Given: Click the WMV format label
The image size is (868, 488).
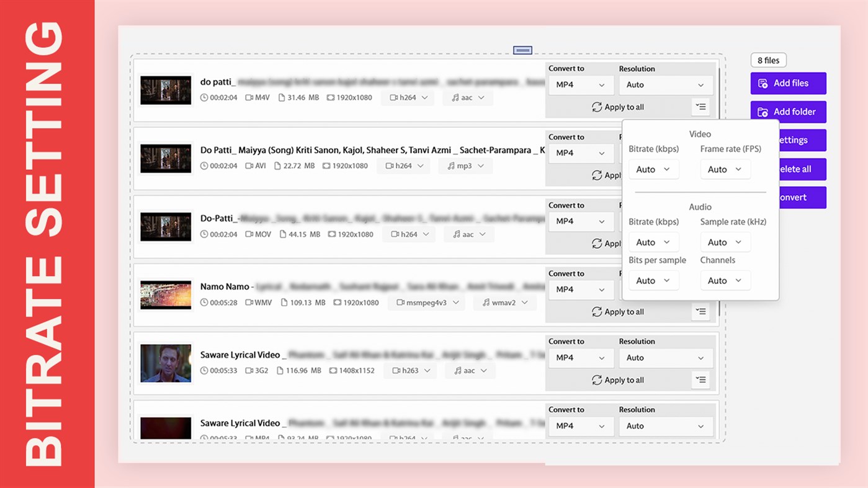Looking at the screenshot, I should pos(263,303).
